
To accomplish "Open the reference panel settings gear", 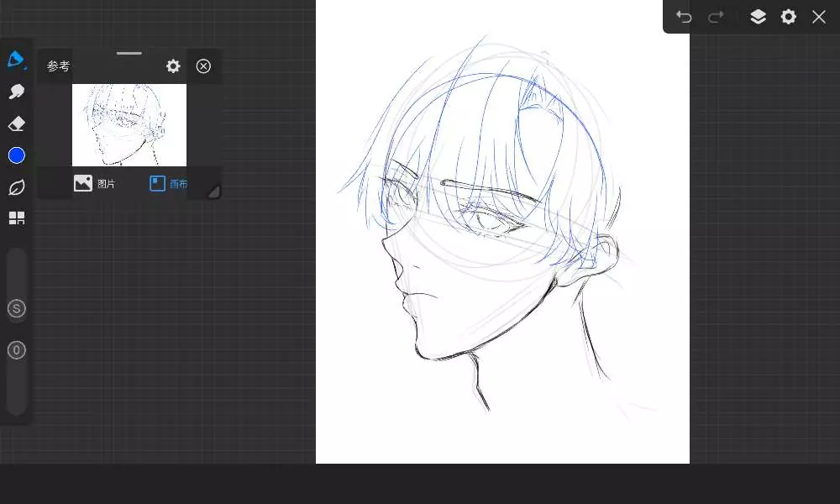I will (x=173, y=66).
